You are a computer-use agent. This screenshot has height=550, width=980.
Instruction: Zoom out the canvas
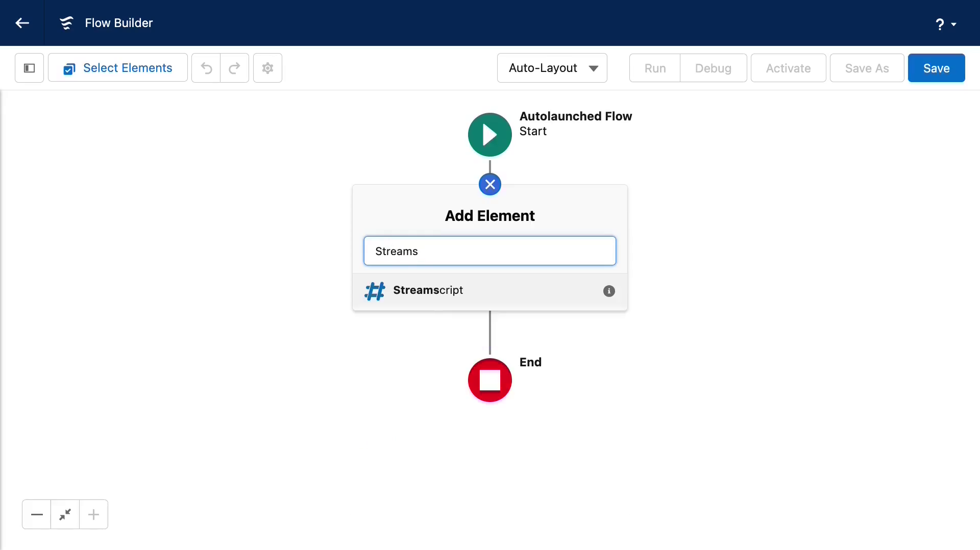pyautogui.click(x=37, y=514)
